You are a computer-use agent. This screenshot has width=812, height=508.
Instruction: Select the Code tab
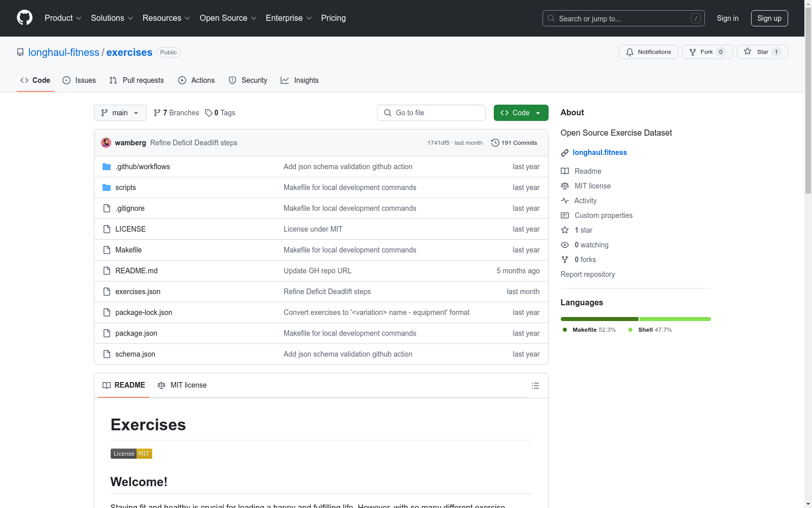[x=36, y=80]
